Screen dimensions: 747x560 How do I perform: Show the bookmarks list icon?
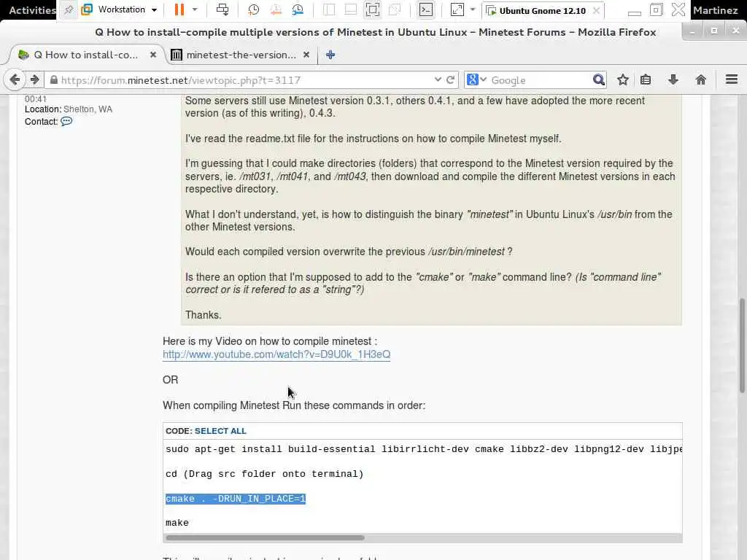[646, 79]
